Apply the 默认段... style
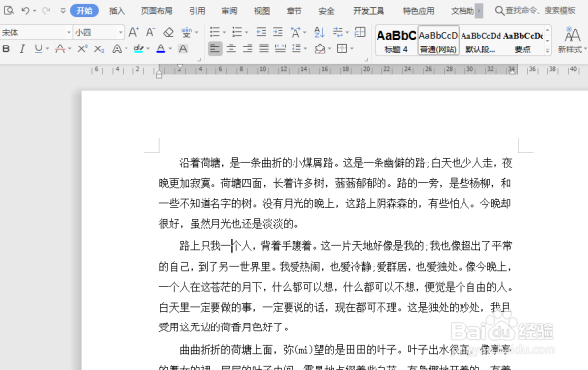Image resolution: width=588 pixels, height=370 pixels. 480,41
